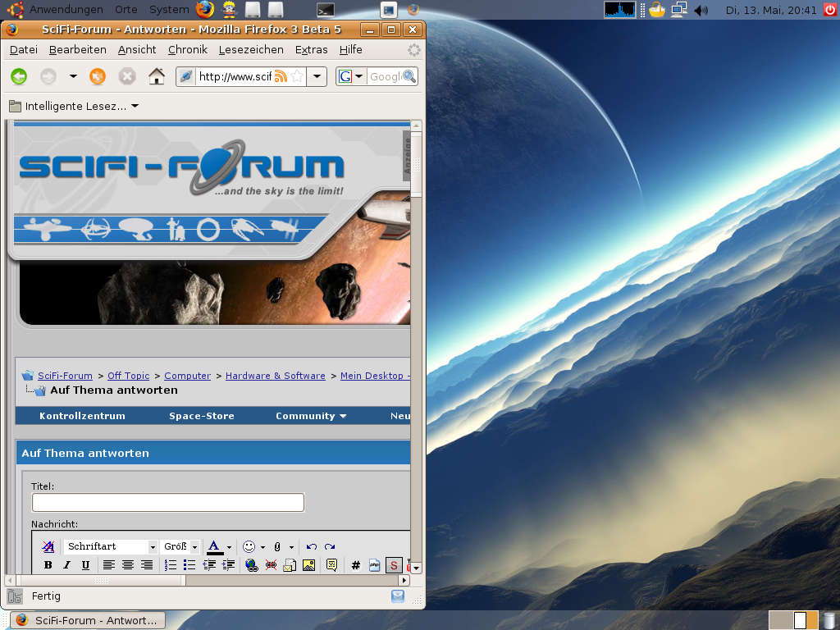Insert a hyperlink using the globe icon
The image size is (840, 630).
click(252, 565)
